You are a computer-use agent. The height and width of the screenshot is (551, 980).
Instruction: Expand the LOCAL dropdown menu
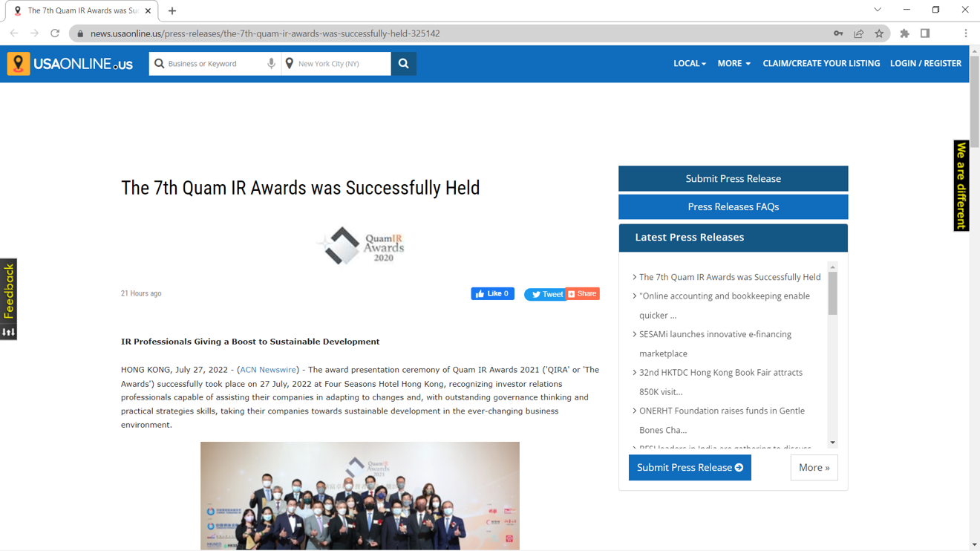[x=690, y=64]
